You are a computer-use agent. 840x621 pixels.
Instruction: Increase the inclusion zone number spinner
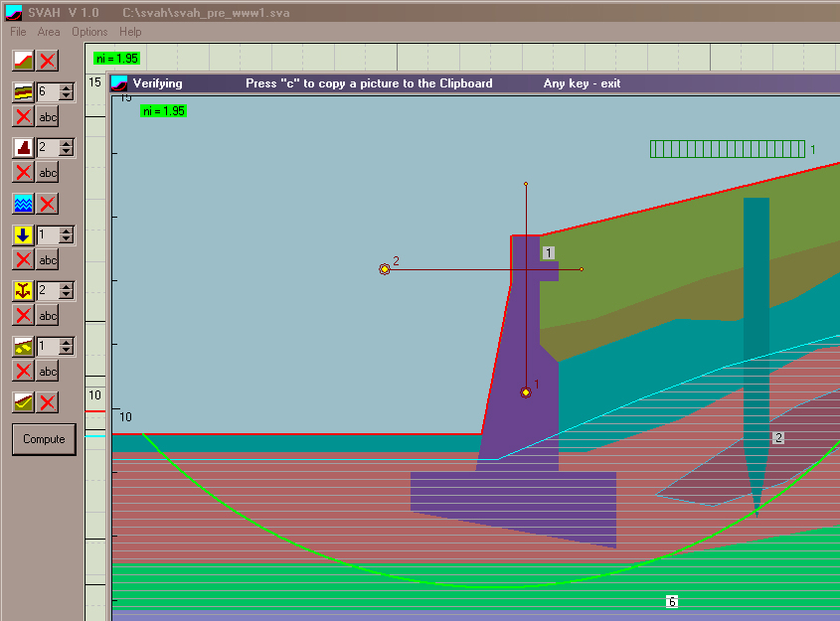67,342
